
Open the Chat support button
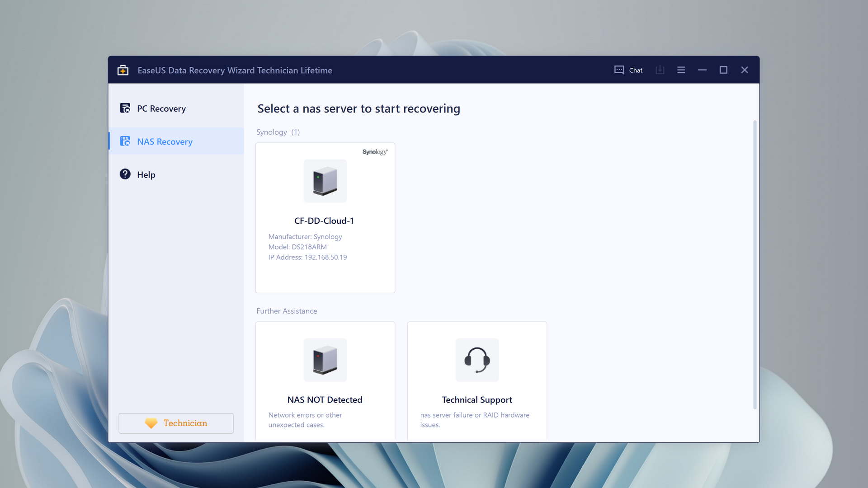[628, 70]
